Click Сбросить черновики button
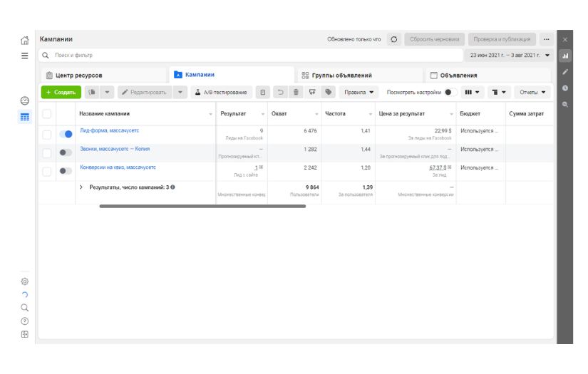588x374 pixels. pos(434,39)
